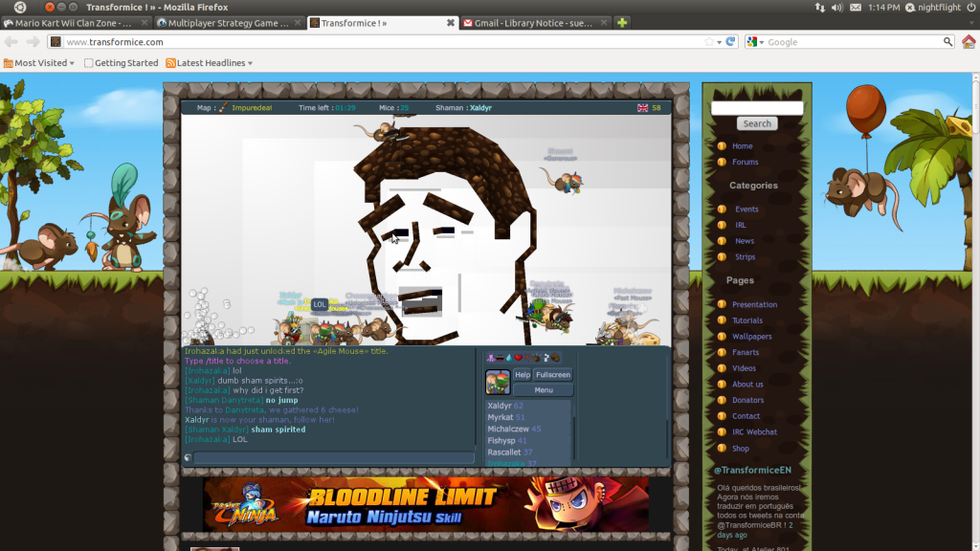This screenshot has height=551, width=980.
Task: Reload the page with the refresh icon
Action: (730, 42)
